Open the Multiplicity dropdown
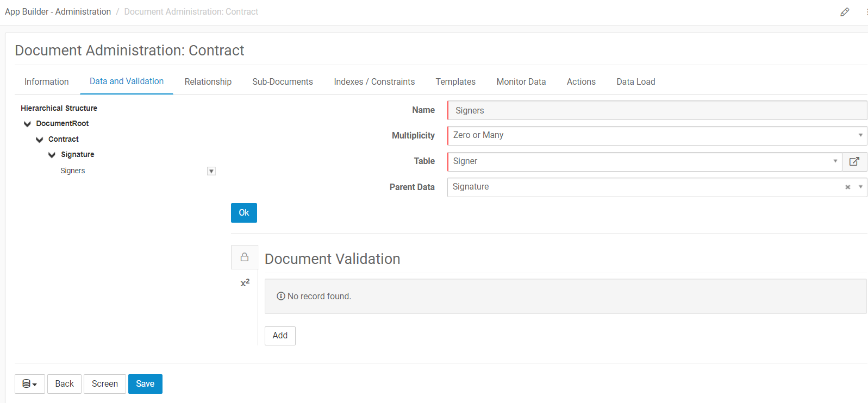The image size is (868, 403). click(657, 135)
